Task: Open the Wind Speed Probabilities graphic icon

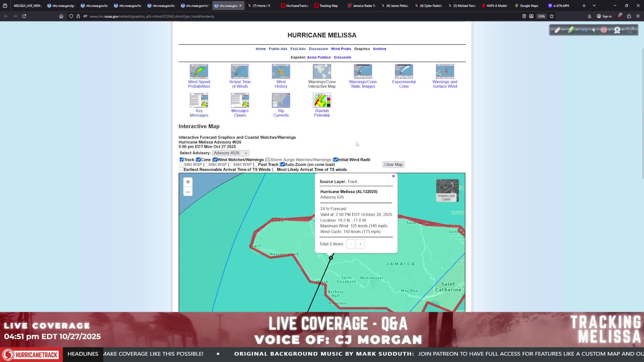Action: 199,71
